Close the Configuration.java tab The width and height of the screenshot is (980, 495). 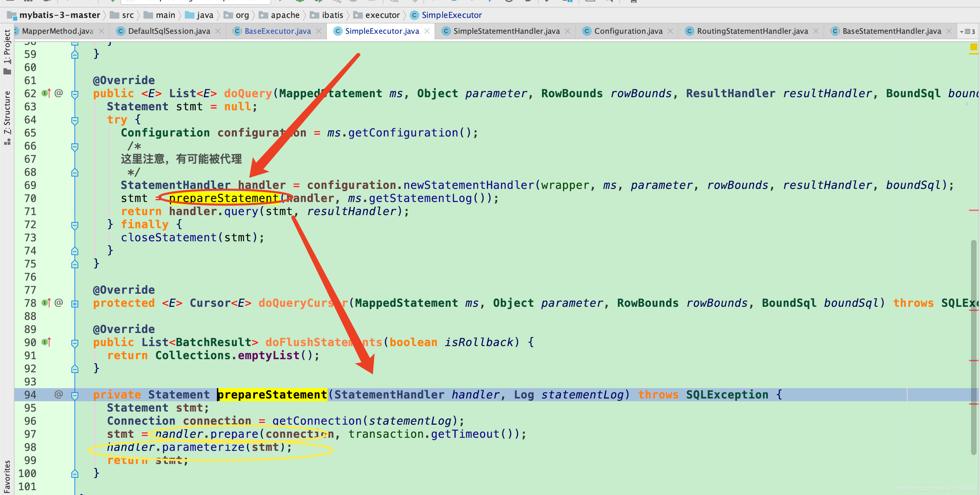[670, 31]
